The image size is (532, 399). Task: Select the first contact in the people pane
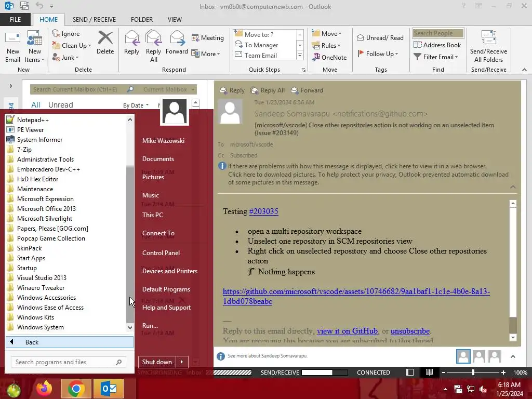[x=463, y=356]
